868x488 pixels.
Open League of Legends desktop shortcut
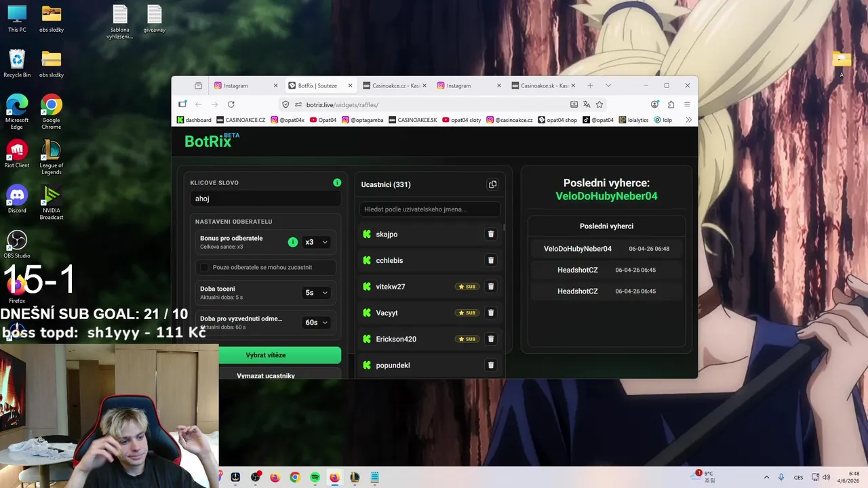[52, 157]
